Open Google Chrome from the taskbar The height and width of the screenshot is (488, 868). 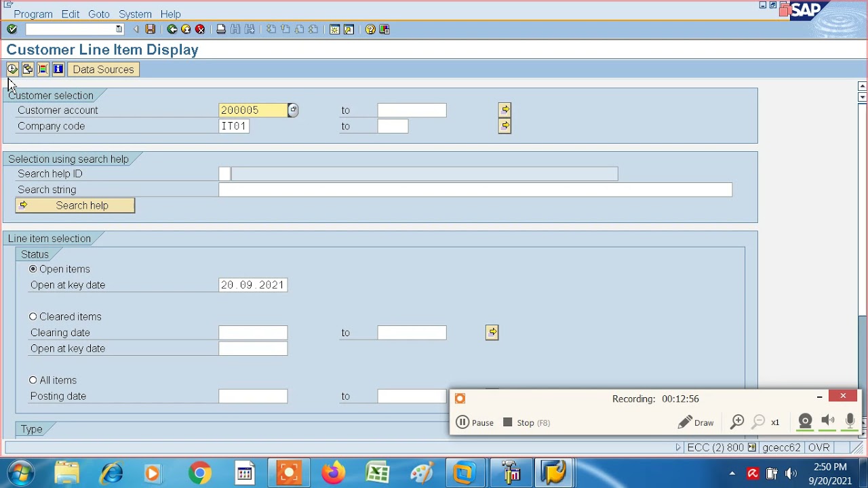coord(200,473)
